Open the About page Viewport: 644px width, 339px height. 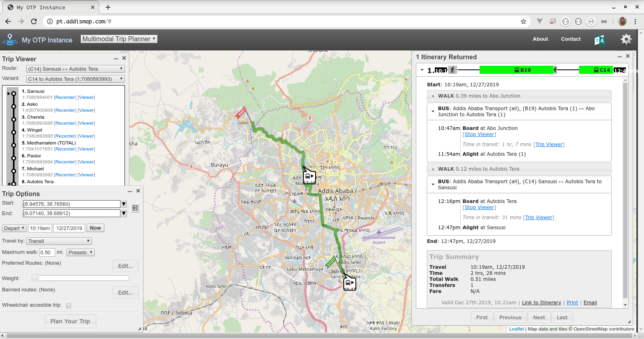pyautogui.click(x=540, y=39)
